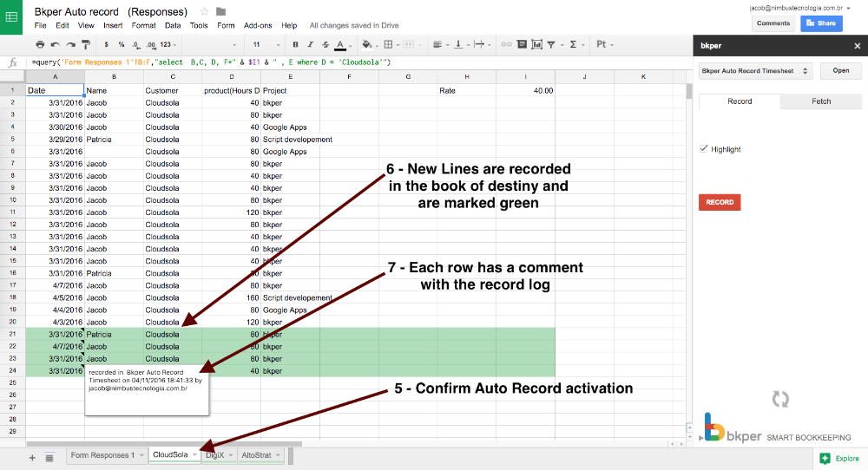Click the red RECORD button
Viewport: 868px width, 470px height.
pyautogui.click(x=720, y=202)
